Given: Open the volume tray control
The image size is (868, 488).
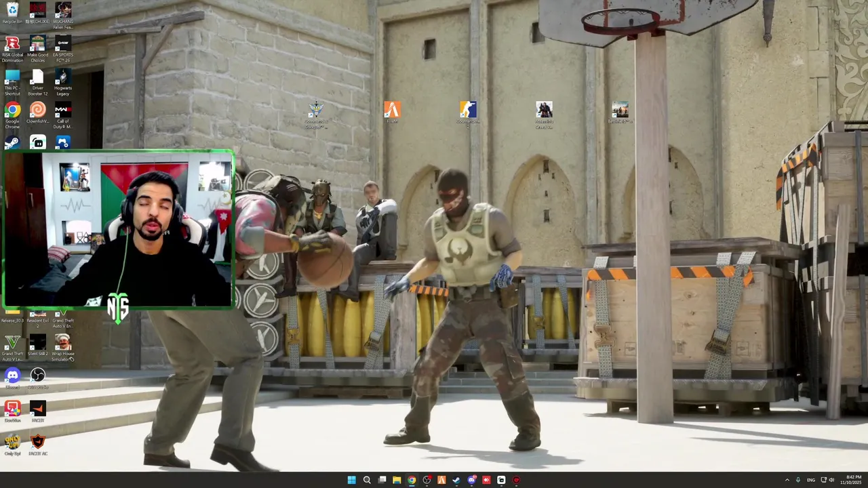Looking at the screenshot, I should click(x=831, y=480).
